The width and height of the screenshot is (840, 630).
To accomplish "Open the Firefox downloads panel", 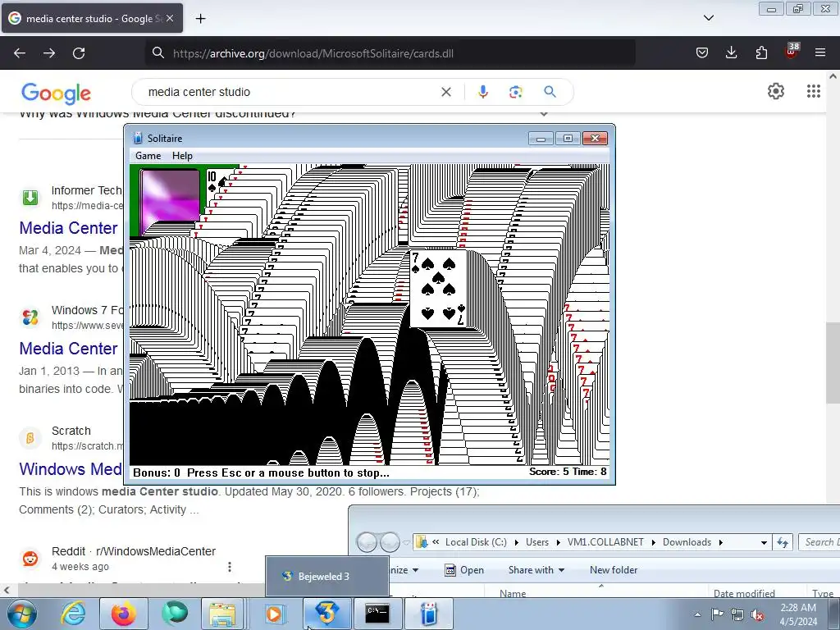I will [x=731, y=52].
